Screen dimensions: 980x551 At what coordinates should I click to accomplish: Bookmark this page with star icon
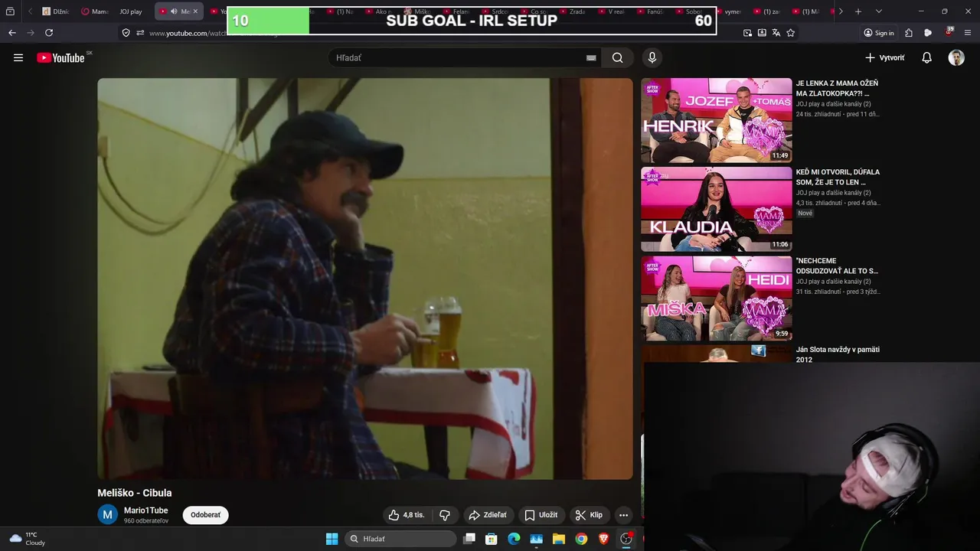791,33
